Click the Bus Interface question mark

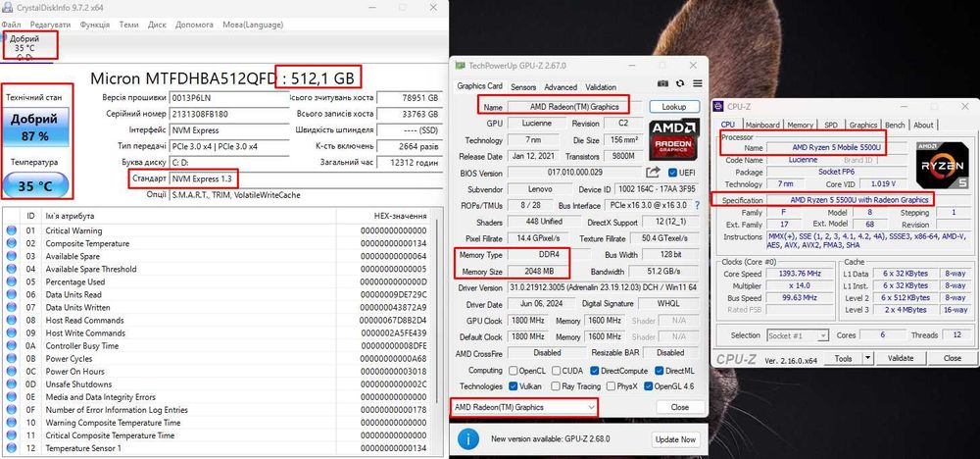tap(697, 205)
